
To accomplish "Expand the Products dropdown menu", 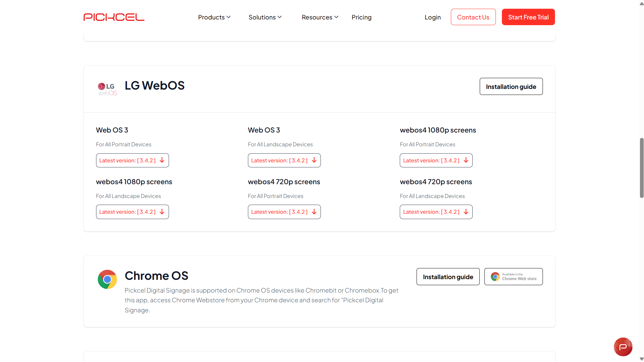I will point(214,17).
